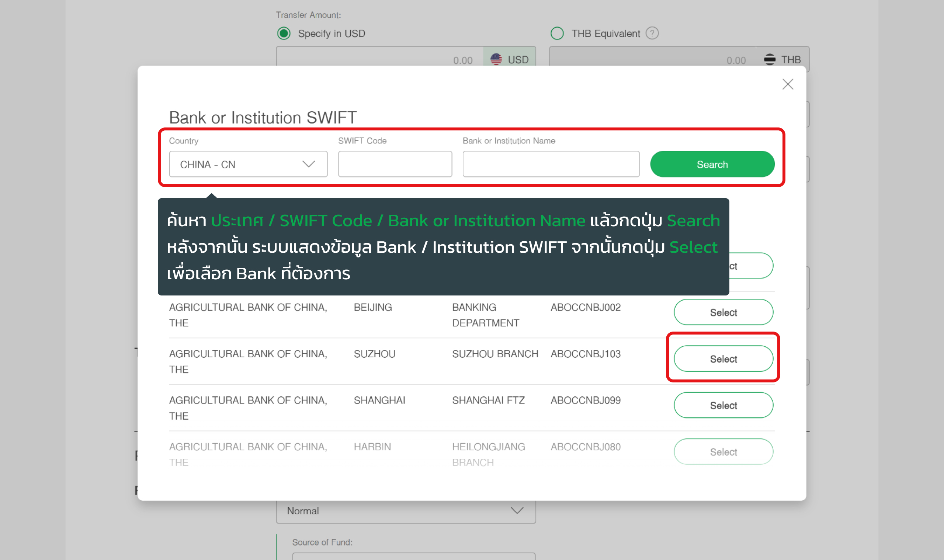Click the THB flag currency icon
Viewport: 944px width, 560px height.
point(770,59)
